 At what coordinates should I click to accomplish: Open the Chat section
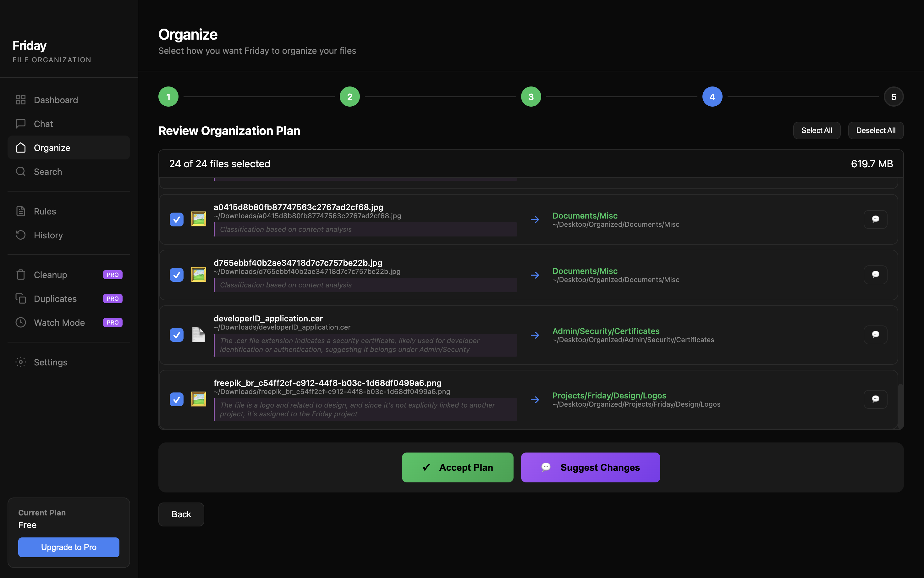point(43,124)
